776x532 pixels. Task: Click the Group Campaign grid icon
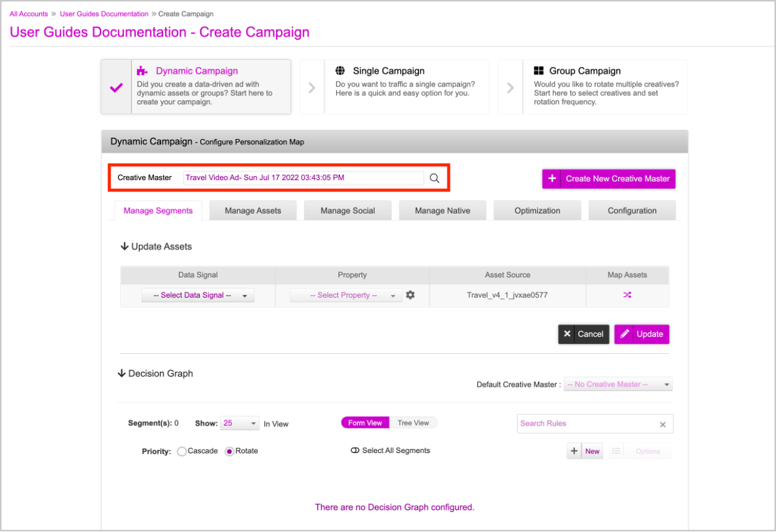[x=538, y=71]
